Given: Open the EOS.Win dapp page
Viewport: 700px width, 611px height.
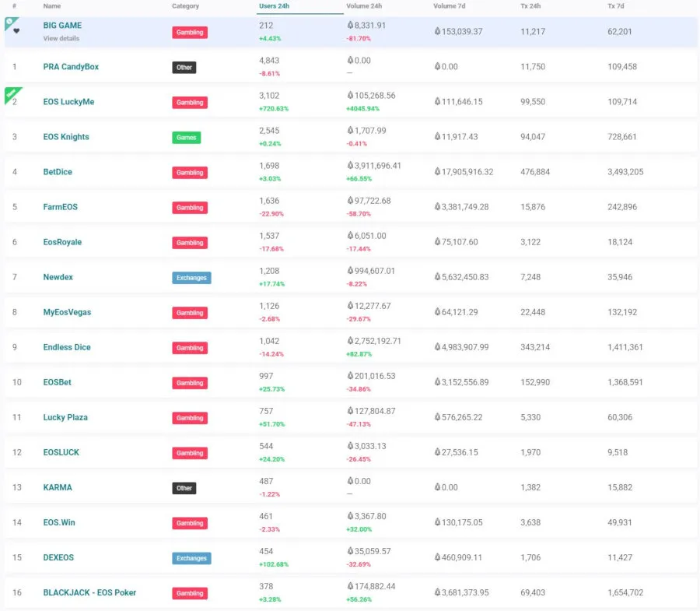Looking at the screenshot, I should click(x=59, y=522).
